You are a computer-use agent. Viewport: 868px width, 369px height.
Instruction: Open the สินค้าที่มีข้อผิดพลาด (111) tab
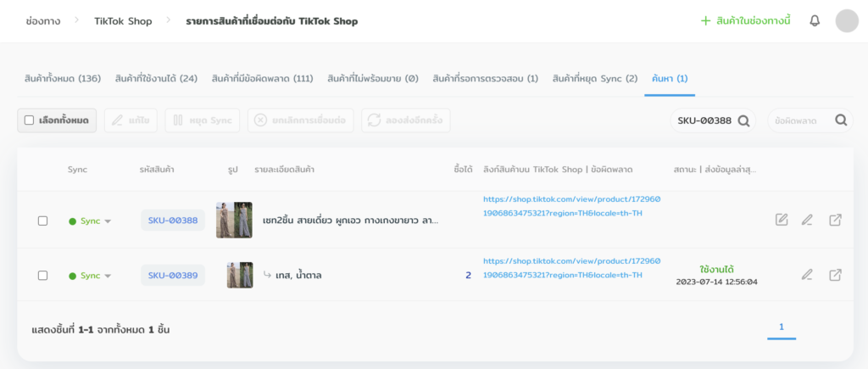click(262, 79)
